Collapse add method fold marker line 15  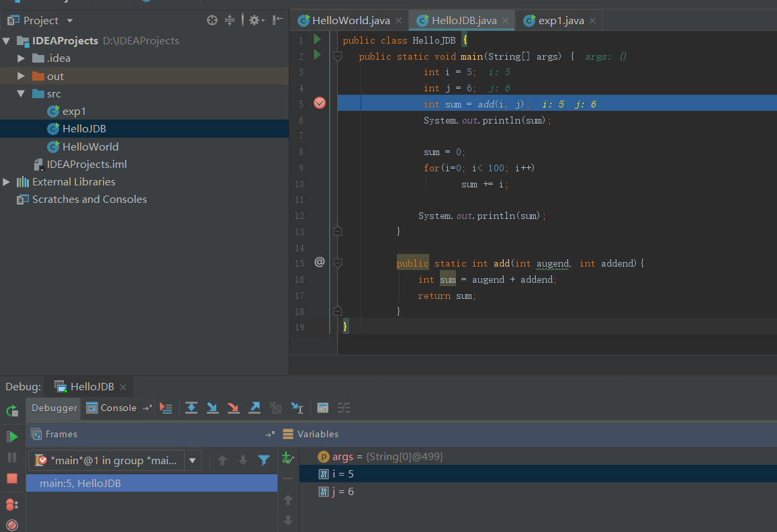point(338,263)
